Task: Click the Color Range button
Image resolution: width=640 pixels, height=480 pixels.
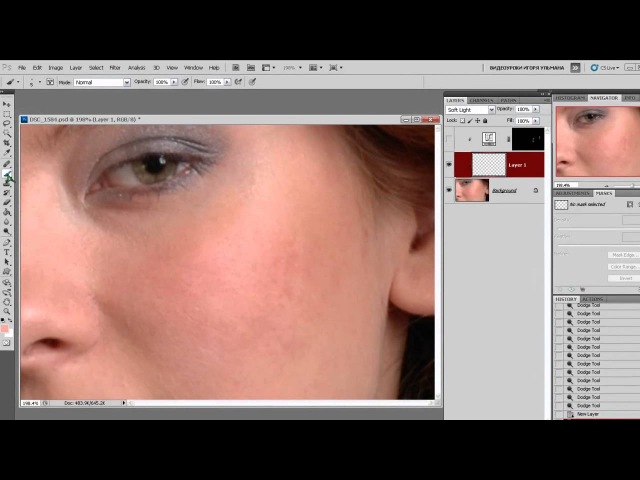Action: click(x=623, y=267)
